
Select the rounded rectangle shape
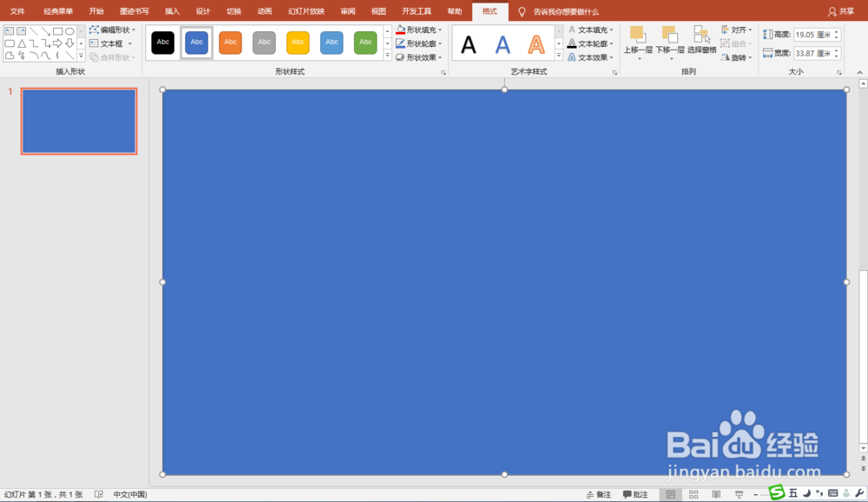coord(10,43)
